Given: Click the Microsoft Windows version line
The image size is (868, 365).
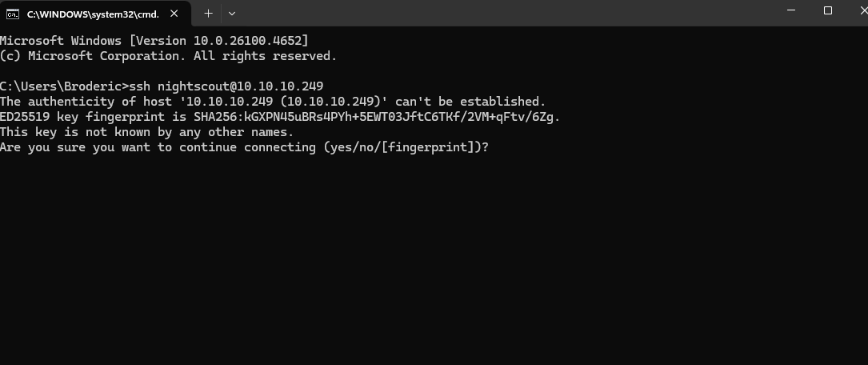Looking at the screenshot, I should (x=154, y=41).
